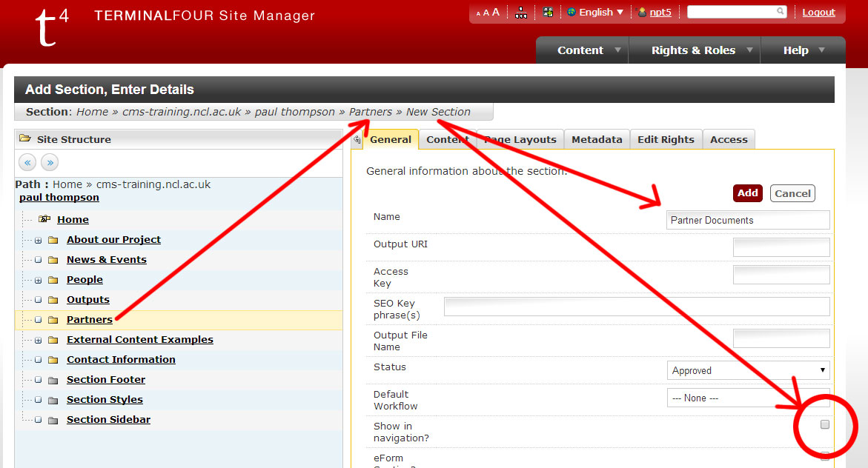Image resolution: width=868 pixels, height=468 pixels.
Task: Click the search magnifier icon
Action: click(x=781, y=12)
